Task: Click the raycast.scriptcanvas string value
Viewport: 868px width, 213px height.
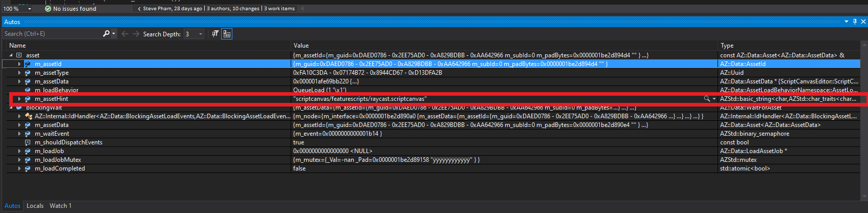Action: [x=360, y=99]
